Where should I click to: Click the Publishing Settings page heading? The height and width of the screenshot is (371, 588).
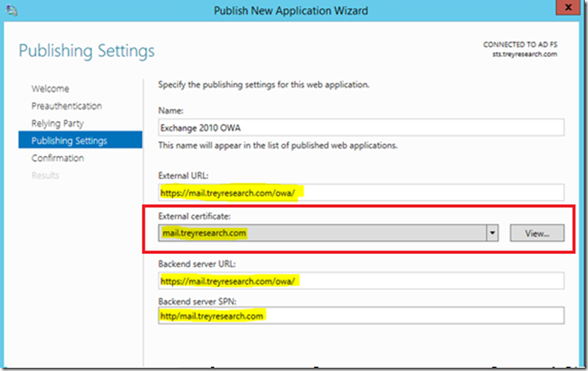[x=87, y=51]
